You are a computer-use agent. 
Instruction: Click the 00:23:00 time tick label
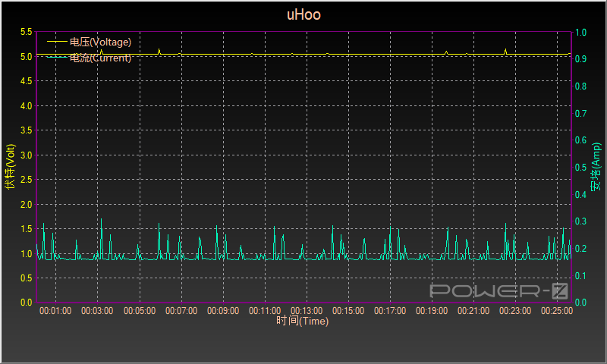pyautogui.click(x=515, y=311)
